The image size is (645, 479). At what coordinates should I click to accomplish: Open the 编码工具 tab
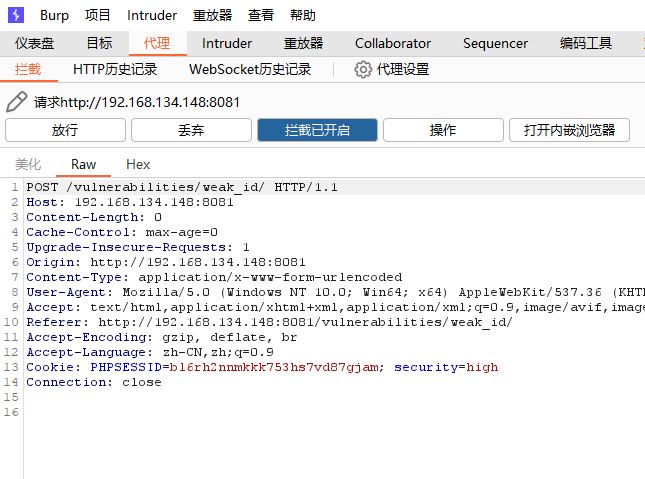[585, 43]
